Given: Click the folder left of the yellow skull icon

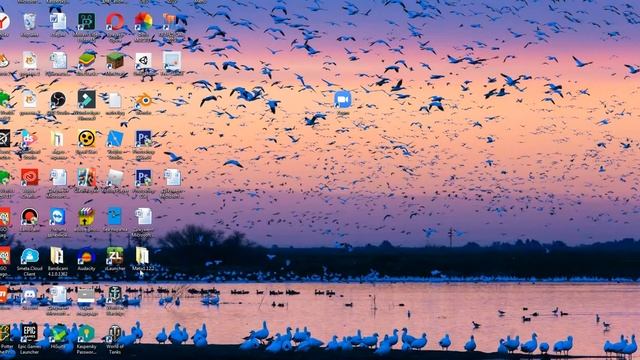Looking at the screenshot, I should pos(57,139).
